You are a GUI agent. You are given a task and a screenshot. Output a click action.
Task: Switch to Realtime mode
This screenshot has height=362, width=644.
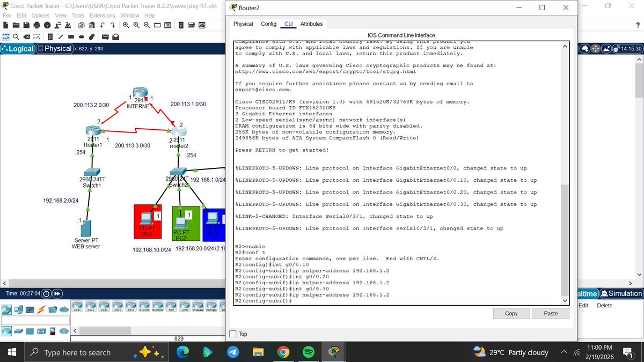point(588,293)
